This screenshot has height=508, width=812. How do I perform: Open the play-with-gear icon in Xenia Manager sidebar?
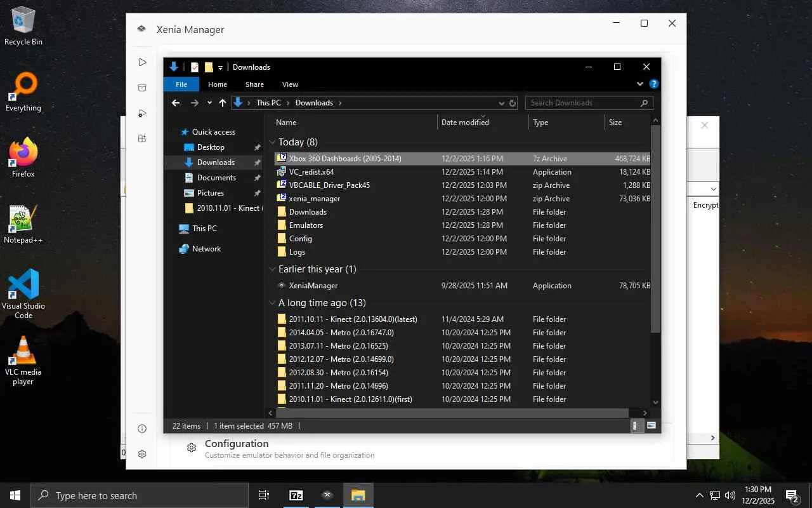pyautogui.click(x=142, y=113)
